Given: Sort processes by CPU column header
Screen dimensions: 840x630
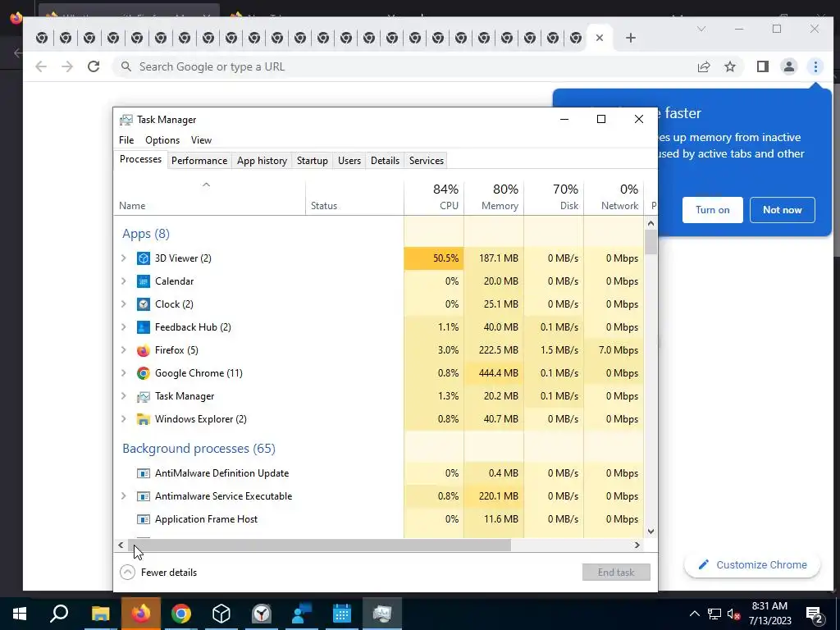Looking at the screenshot, I should click(434, 197).
